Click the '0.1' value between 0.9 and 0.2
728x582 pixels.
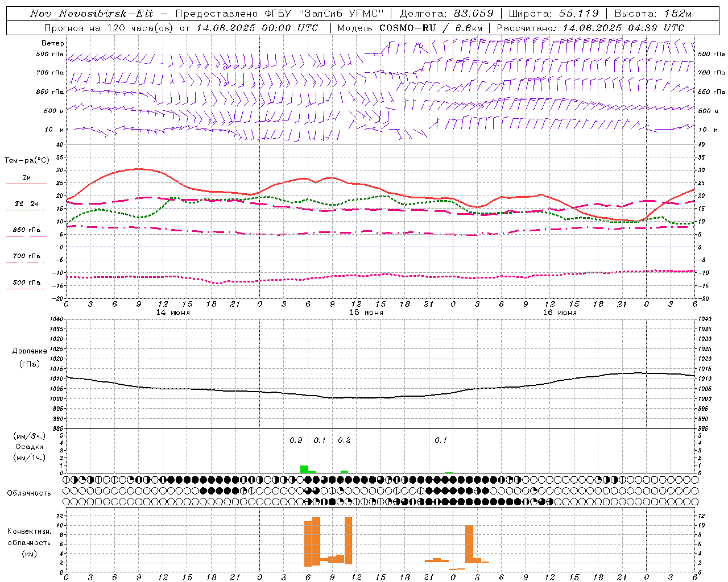tap(320, 440)
